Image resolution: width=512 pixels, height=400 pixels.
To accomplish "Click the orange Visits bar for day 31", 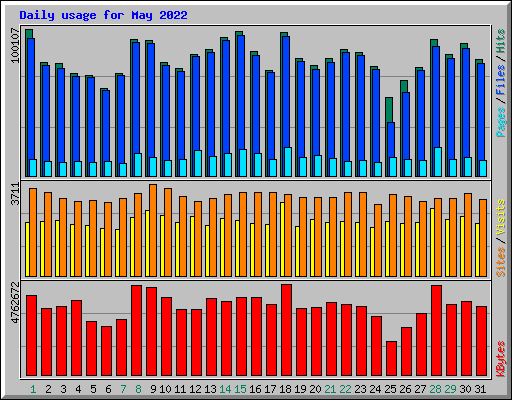I will point(483,238).
